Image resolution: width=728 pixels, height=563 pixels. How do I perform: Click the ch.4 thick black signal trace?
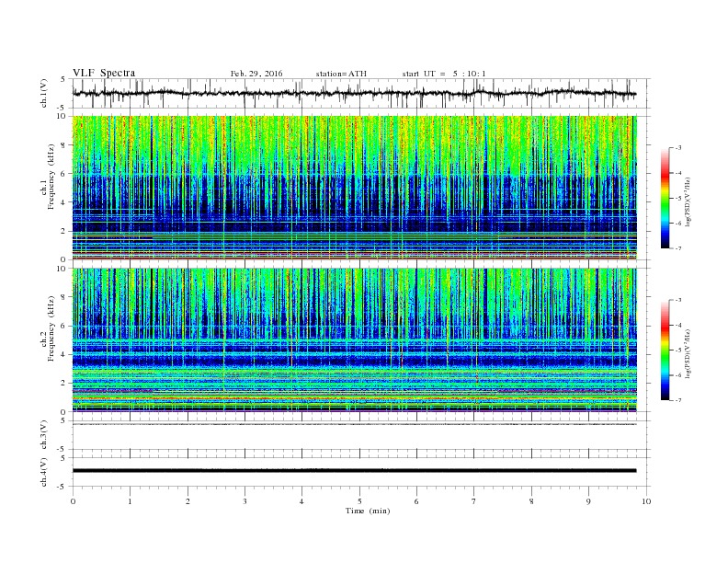click(354, 471)
